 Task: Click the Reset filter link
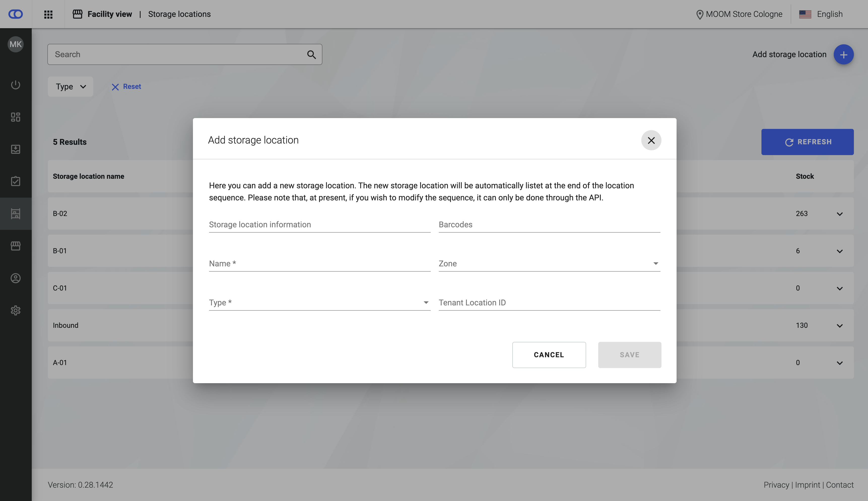coord(126,87)
